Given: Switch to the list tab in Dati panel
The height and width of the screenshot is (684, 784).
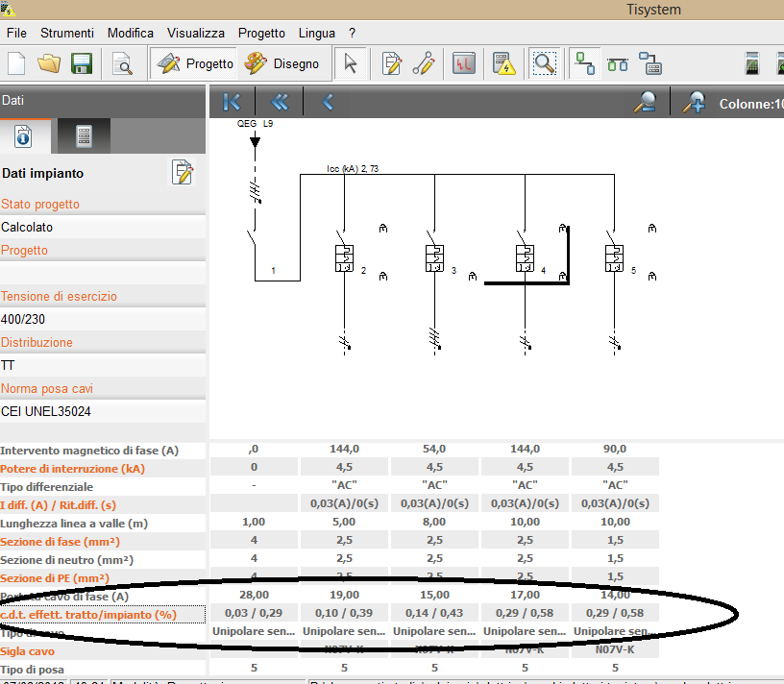Looking at the screenshot, I should 84,136.
